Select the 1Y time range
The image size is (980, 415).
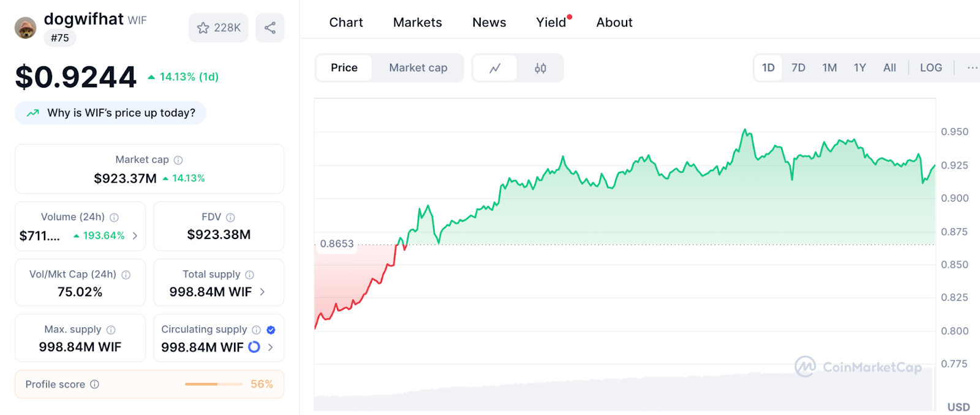click(860, 68)
